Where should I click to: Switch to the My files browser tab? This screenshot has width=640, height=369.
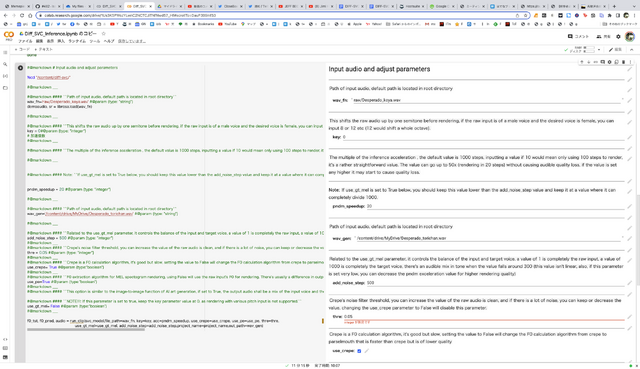(x=78, y=7)
